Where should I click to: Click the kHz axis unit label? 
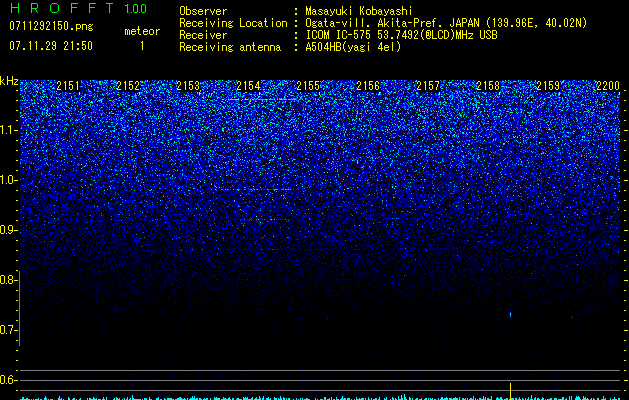9,81
